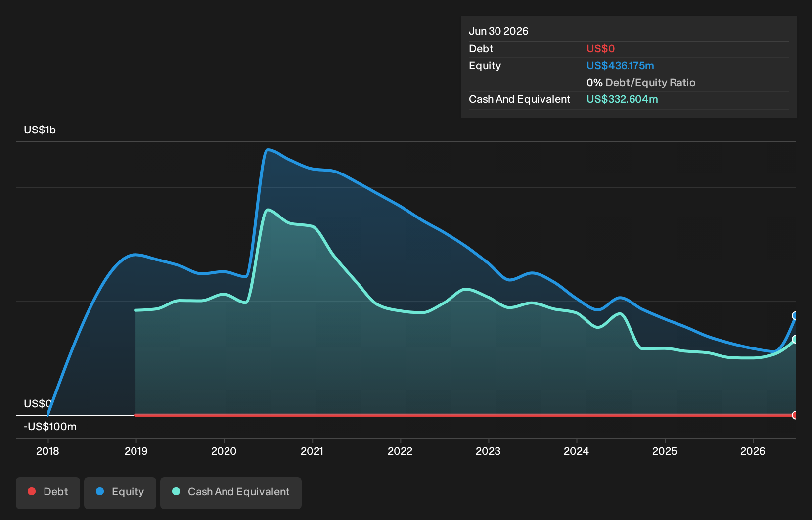Click the 2025 x-axis label
The image size is (812, 520).
click(x=665, y=451)
